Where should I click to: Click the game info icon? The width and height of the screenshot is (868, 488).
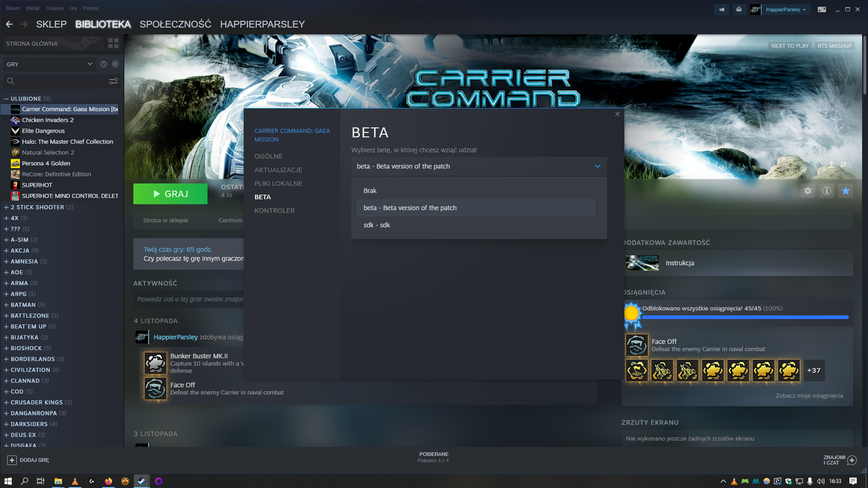(826, 191)
